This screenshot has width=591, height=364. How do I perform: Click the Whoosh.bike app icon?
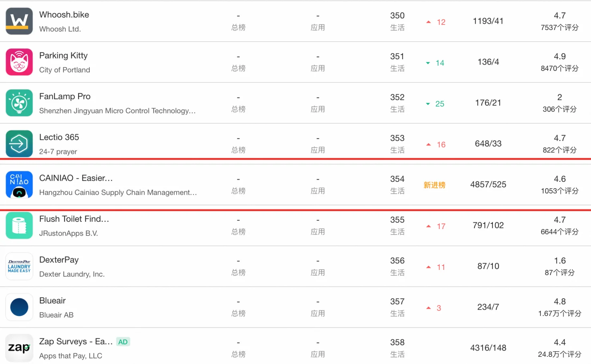(x=19, y=21)
